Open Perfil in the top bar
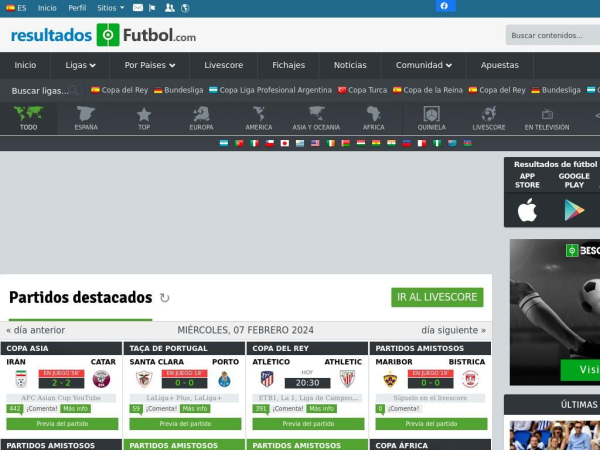The height and width of the screenshot is (450, 600). coord(77,8)
